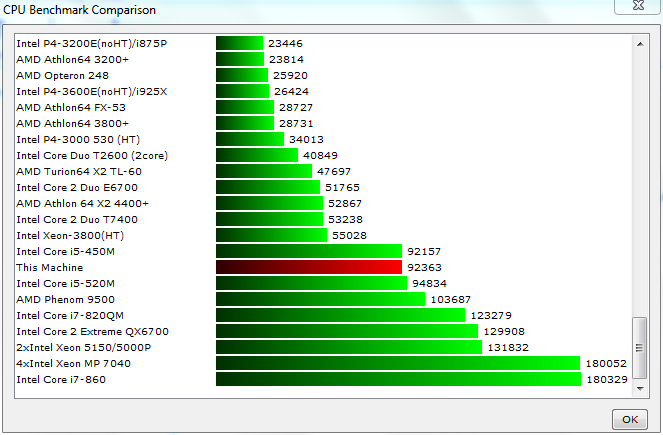The height and width of the screenshot is (435, 663).
Task: Select 'Intel Xeon-3800(HT)' row label
Action: [x=70, y=235]
